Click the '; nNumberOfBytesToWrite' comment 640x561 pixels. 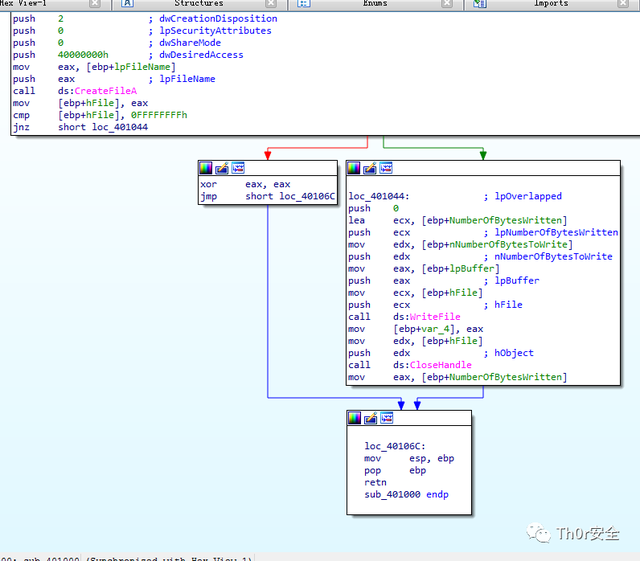(x=549, y=257)
